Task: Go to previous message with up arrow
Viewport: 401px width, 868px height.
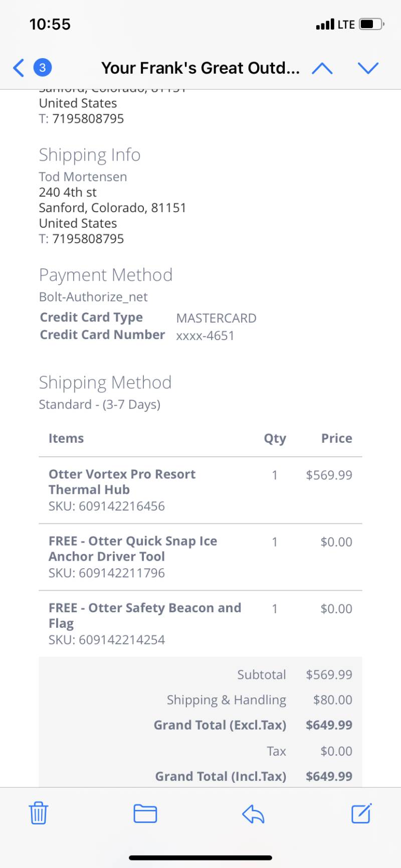Action: pyautogui.click(x=322, y=68)
